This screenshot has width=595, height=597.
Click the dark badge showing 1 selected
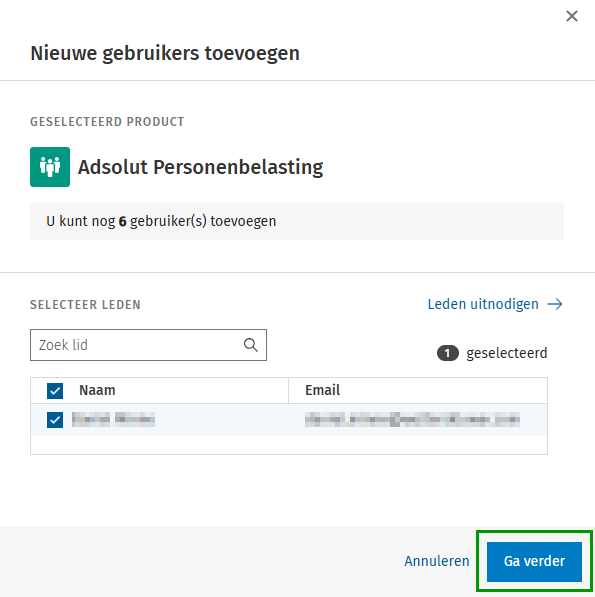pyautogui.click(x=448, y=353)
